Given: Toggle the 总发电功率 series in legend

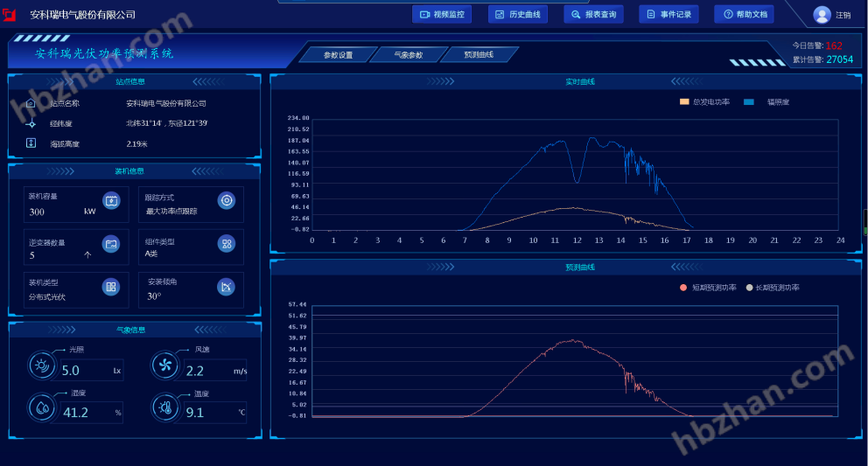Looking at the screenshot, I should [704, 102].
